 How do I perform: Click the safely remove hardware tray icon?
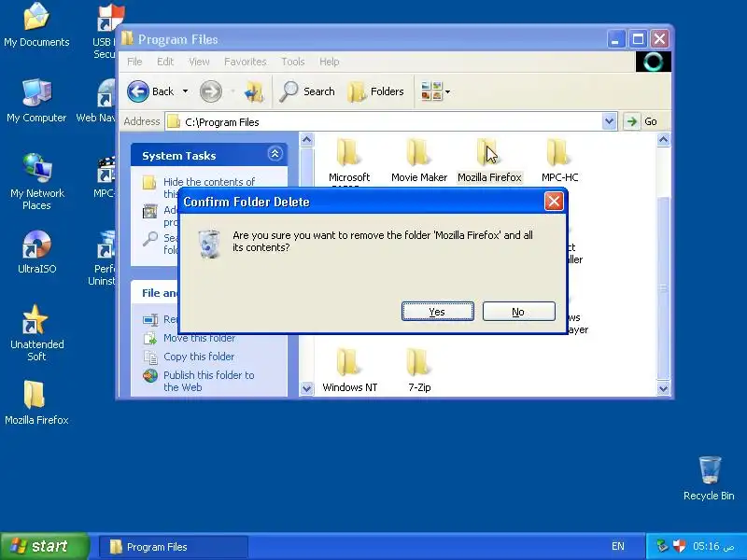point(662,546)
